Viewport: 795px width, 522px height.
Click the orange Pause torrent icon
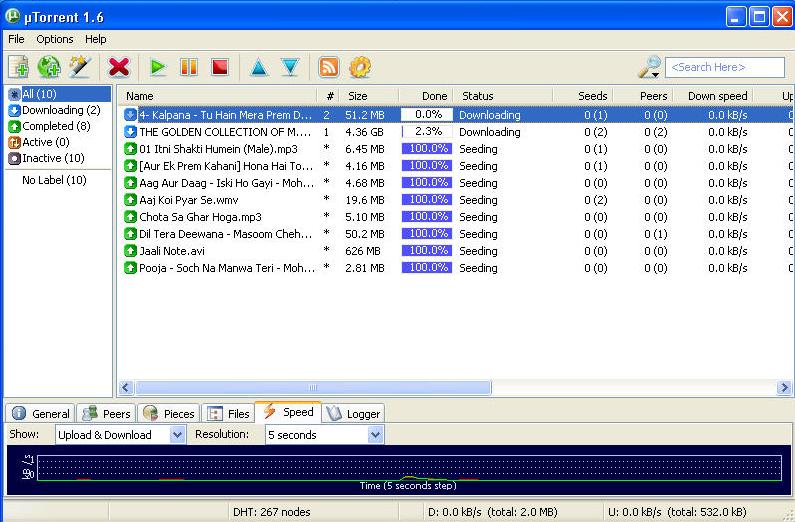coord(189,67)
